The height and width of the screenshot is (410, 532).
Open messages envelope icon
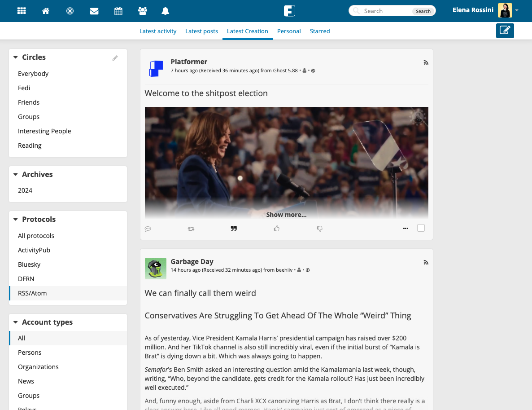point(94,11)
